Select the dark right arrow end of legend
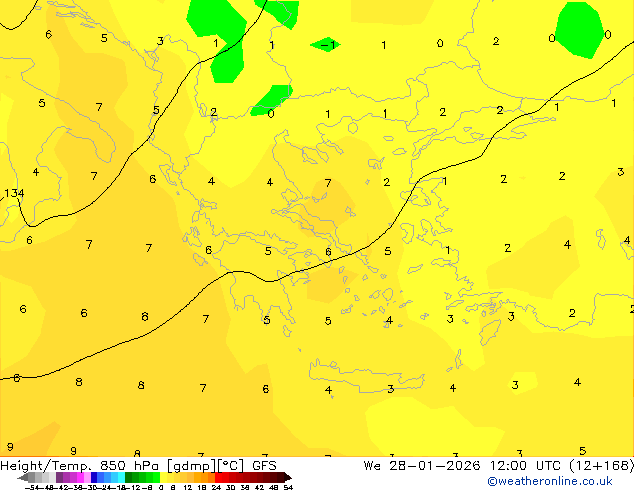The height and width of the screenshot is (490, 634). pos(288,477)
